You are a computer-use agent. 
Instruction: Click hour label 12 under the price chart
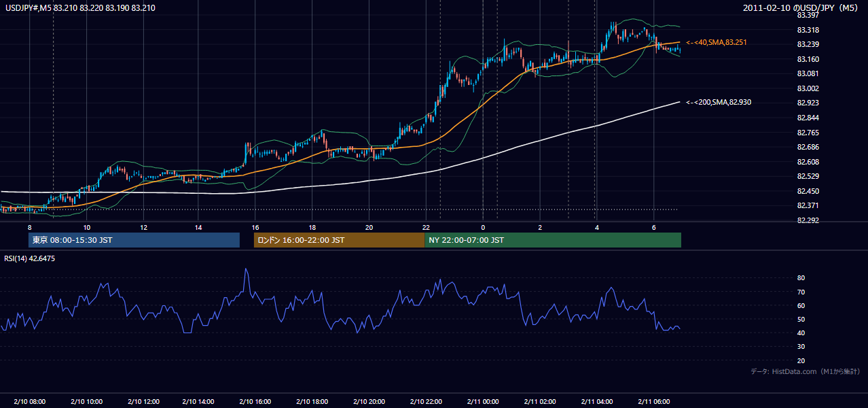pyautogui.click(x=143, y=227)
